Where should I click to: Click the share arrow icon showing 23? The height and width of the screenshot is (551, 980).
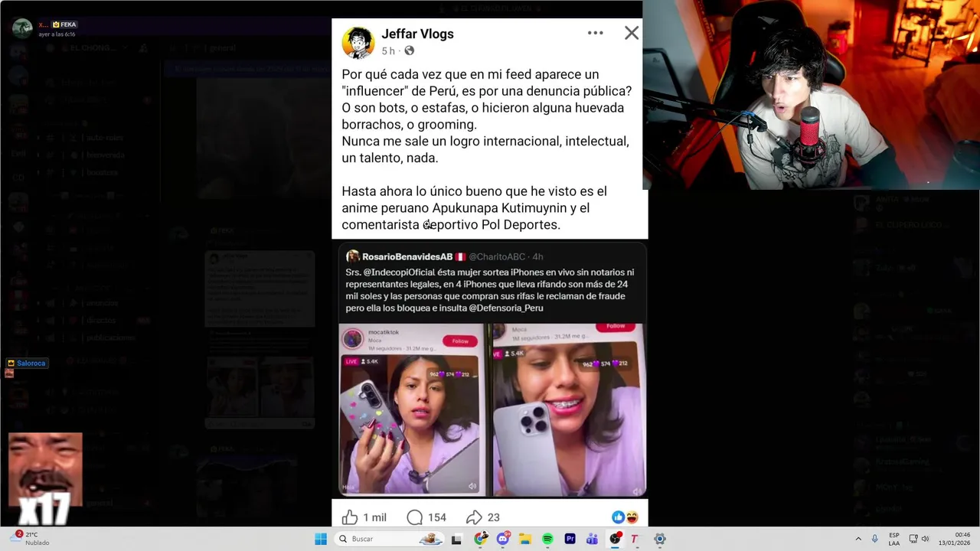coord(474,517)
